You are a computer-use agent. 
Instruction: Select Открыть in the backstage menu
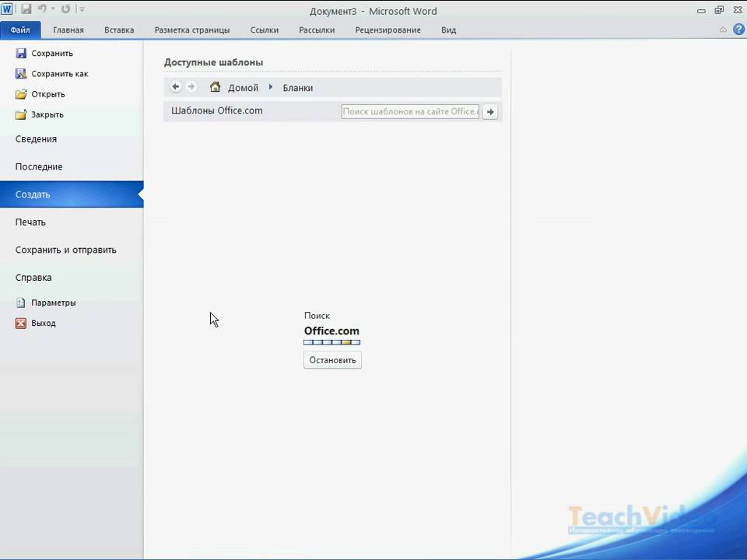(40, 94)
